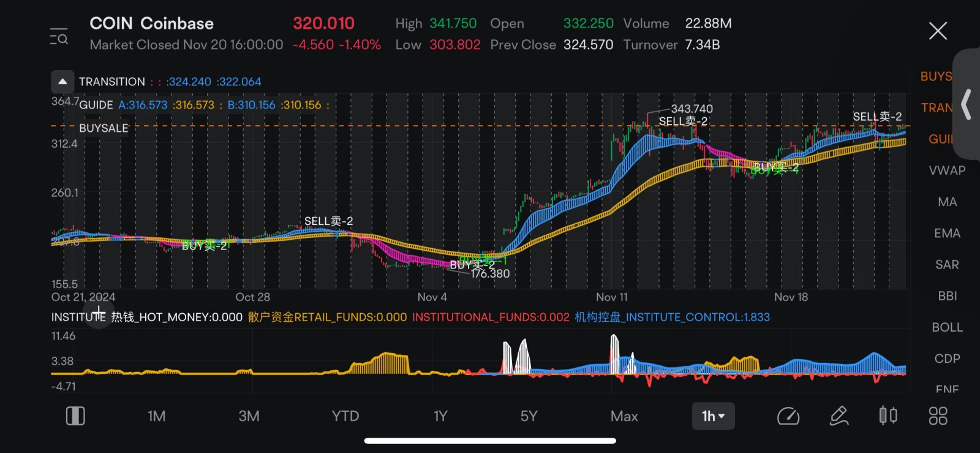Enable the BOLL indicator
The image size is (980, 453).
(x=947, y=327)
